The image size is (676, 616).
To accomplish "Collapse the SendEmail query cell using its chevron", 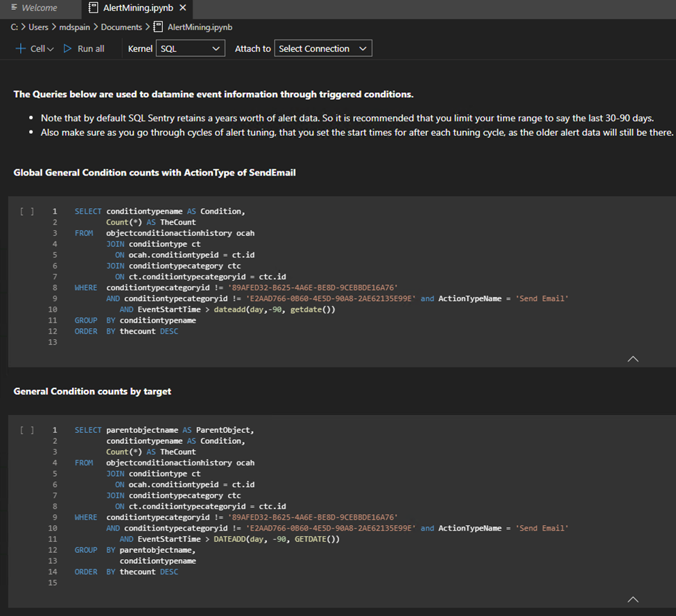I will point(632,359).
